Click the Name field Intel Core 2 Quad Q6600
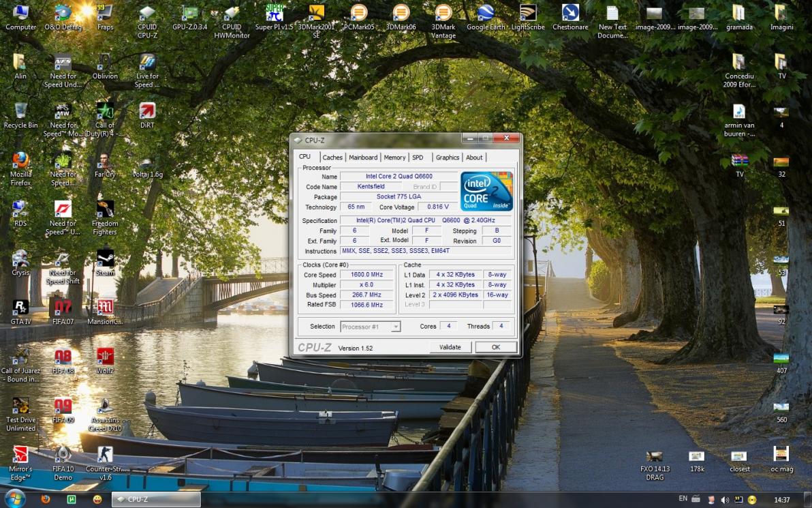The image size is (812, 508). tap(399, 176)
